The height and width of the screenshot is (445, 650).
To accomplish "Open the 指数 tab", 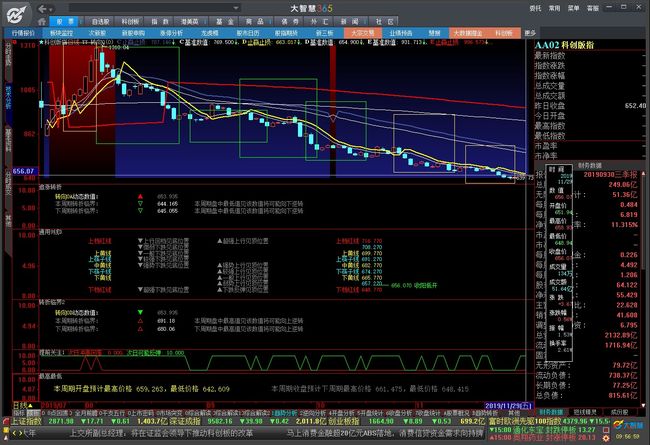I will pyautogui.click(x=160, y=22).
